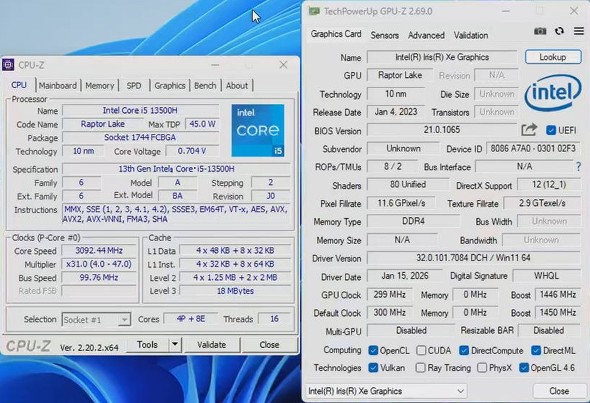Toggle the UEFI checkbox
Image resolution: width=590 pixels, height=403 pixels.
[551, 130]
